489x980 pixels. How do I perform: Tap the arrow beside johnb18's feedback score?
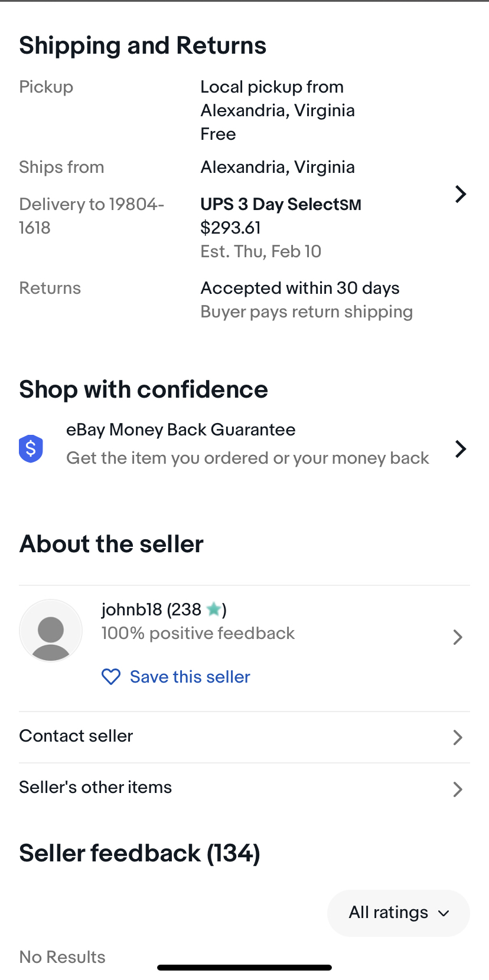pos(457,637)
